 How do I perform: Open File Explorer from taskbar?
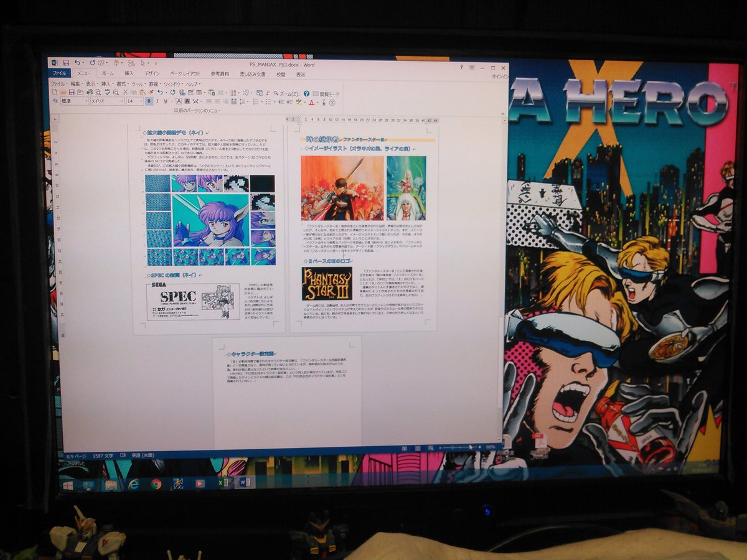tap(111, 485)
